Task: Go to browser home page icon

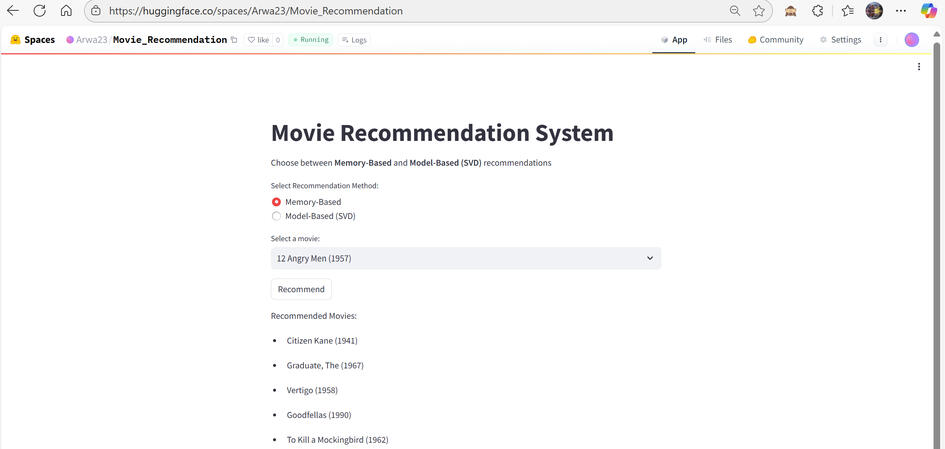Action: point(66,11)
